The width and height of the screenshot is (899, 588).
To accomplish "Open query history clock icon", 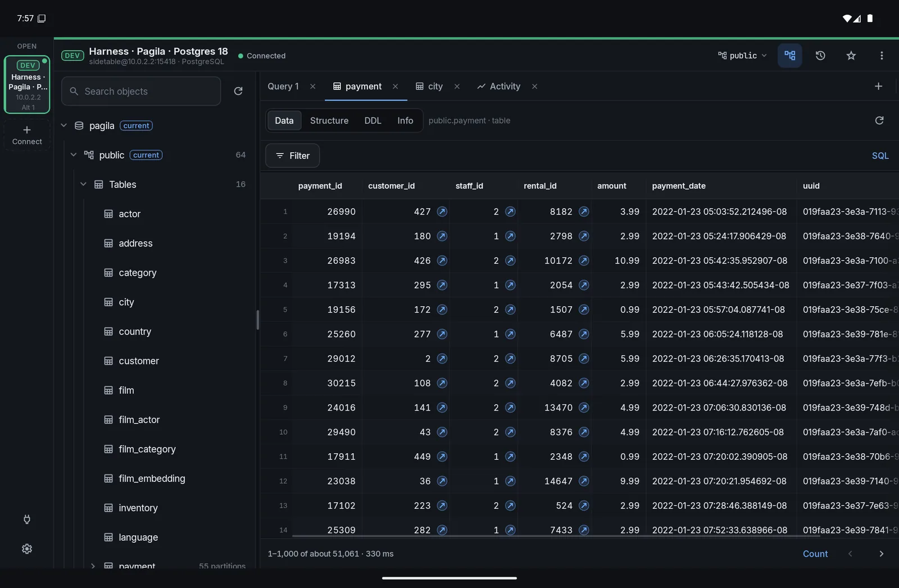I will click(x=820, y=56).
